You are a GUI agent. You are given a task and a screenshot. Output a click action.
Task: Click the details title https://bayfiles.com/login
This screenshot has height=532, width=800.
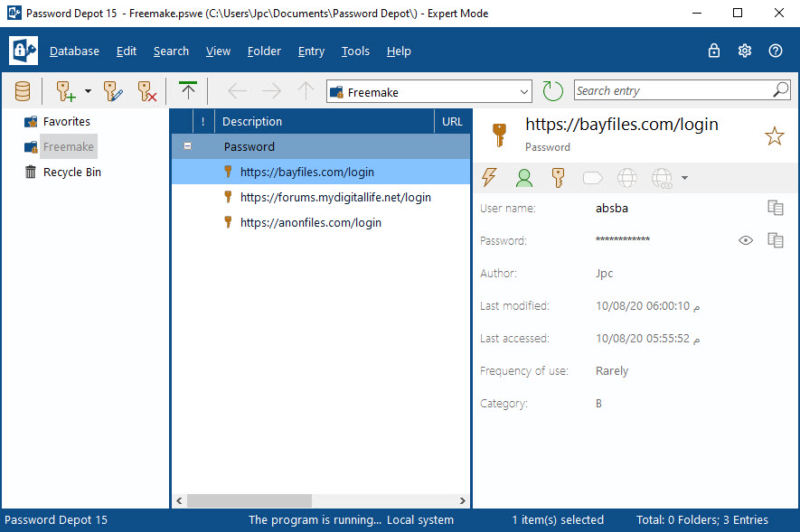tap(621, 125)
